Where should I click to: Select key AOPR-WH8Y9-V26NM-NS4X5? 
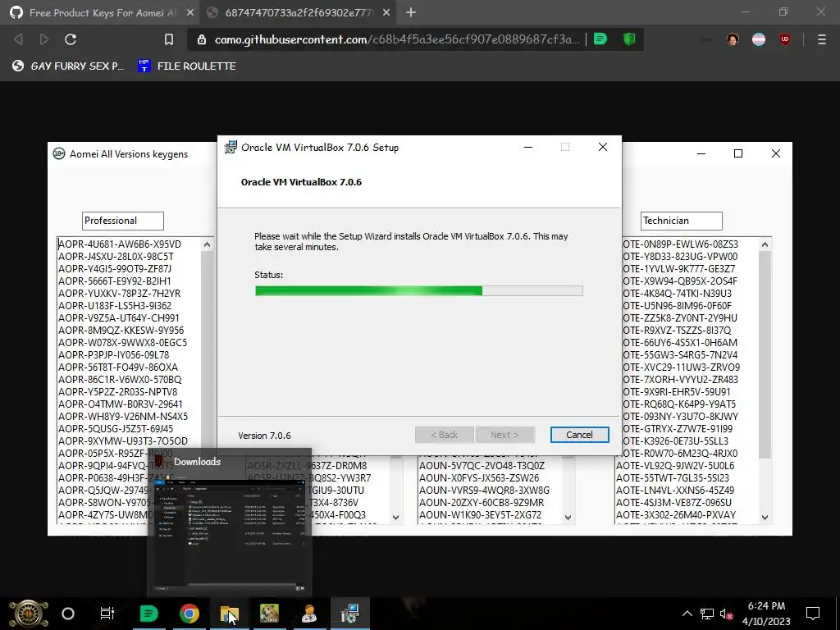point(123,417)
